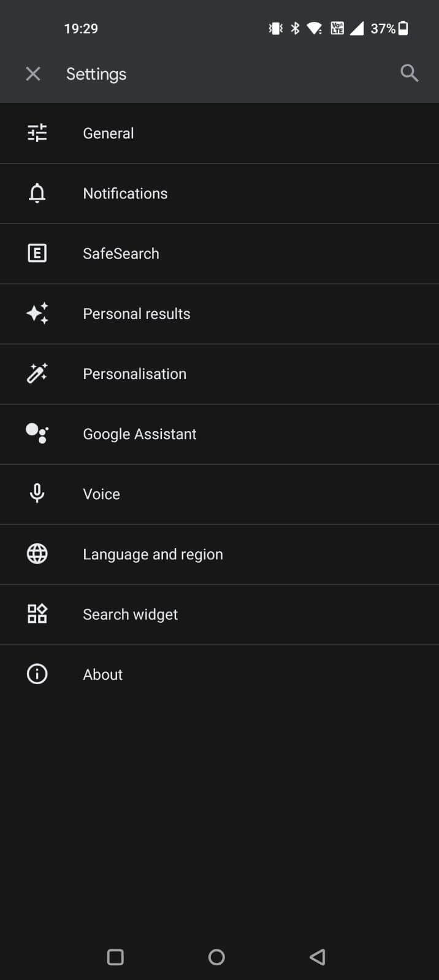This screenshot has height=980, width=439.
Task: Tap the Notifications bell icon
Action: [x=37, y=193]
